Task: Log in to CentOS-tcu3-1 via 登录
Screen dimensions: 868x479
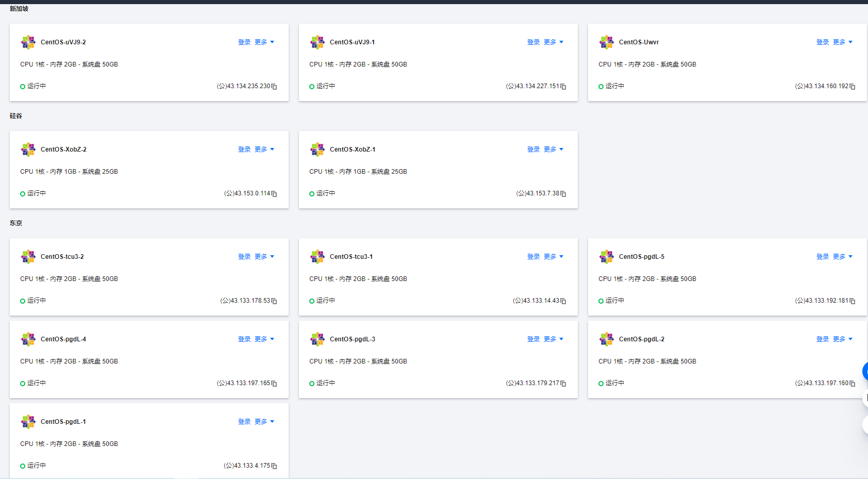Action: [x=533, y=257]
